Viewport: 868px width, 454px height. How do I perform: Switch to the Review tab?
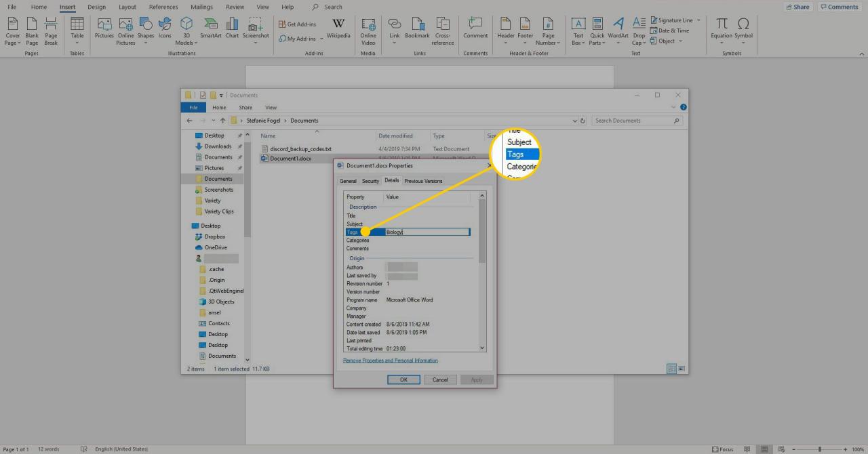[235, 7]
